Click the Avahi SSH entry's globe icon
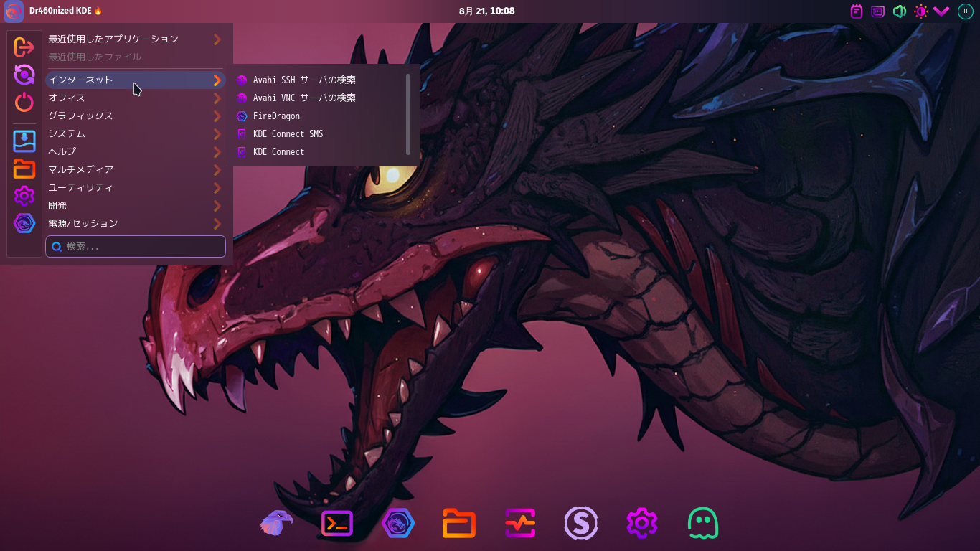This screenshot has width=980, height=551. pyautogui.click(x=242, y=80)
